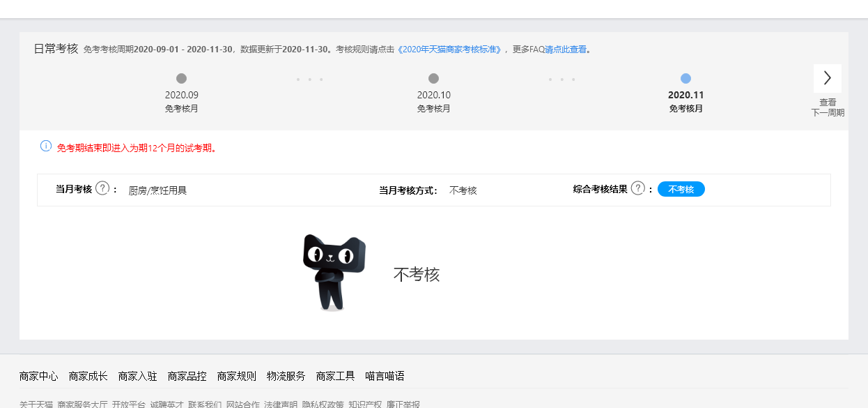The width and height of the screenshot is (868, 408).
Task: Click the 免考核月 label under 2020.11
Action: coord(686,109)
